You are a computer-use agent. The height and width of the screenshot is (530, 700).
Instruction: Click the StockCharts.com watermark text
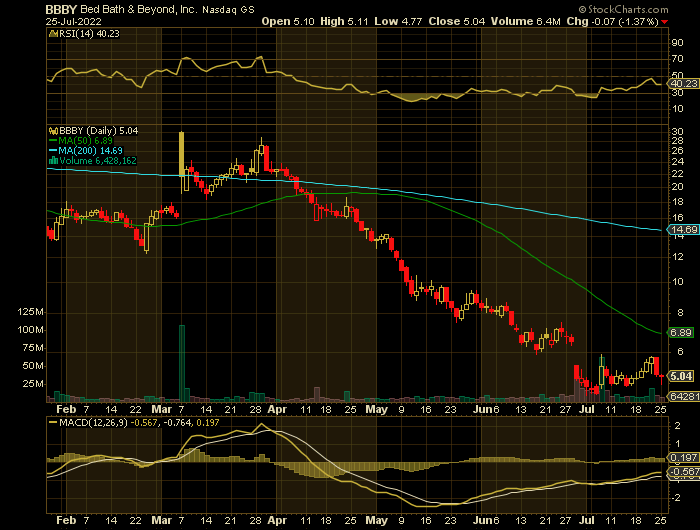[623, 9]
